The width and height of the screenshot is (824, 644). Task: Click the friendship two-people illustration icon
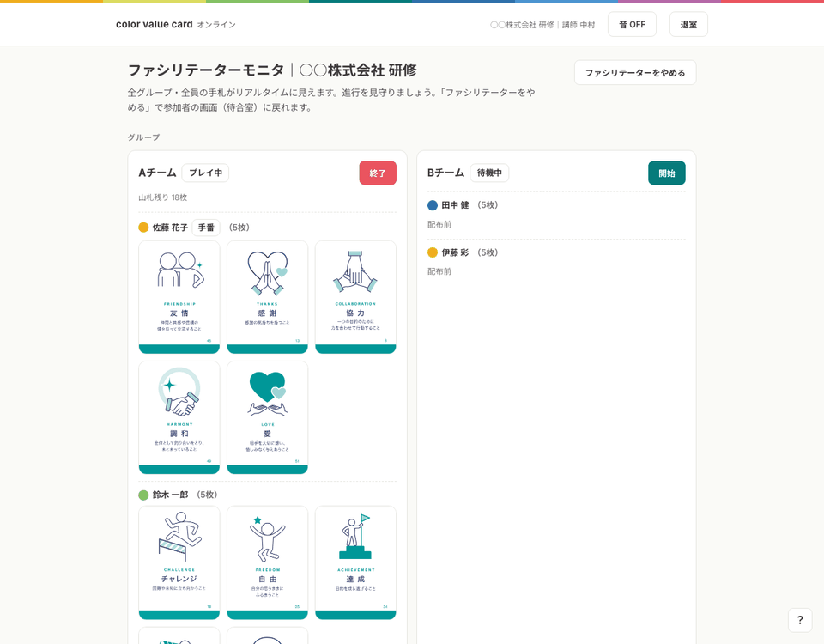point(180,270)
